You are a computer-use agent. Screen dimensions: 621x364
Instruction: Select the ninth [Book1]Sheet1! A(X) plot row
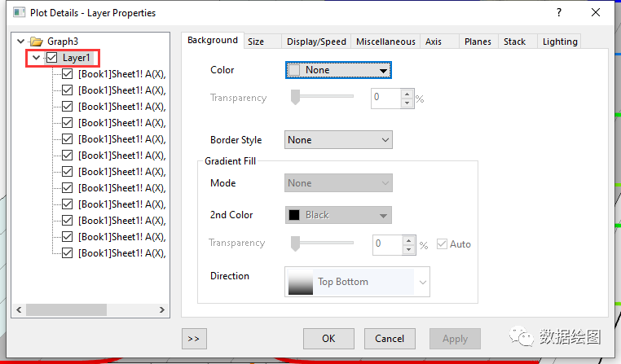pyautogui.click(x=122, y=204)
